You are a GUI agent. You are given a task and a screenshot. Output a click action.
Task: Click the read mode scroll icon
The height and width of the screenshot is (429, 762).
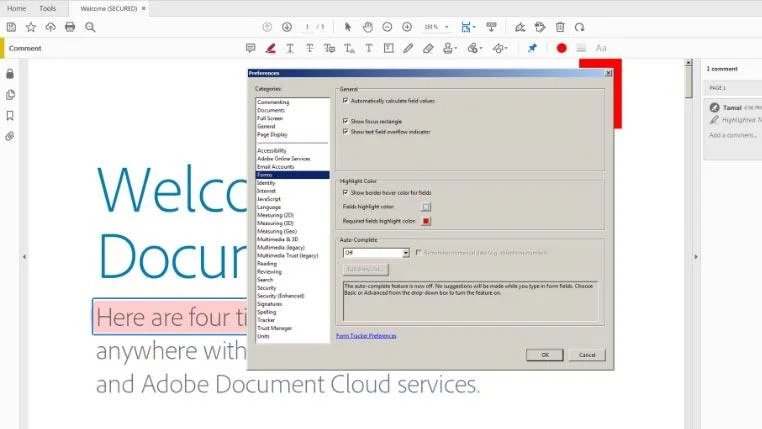pyautogui.click(x=491, y=27)
